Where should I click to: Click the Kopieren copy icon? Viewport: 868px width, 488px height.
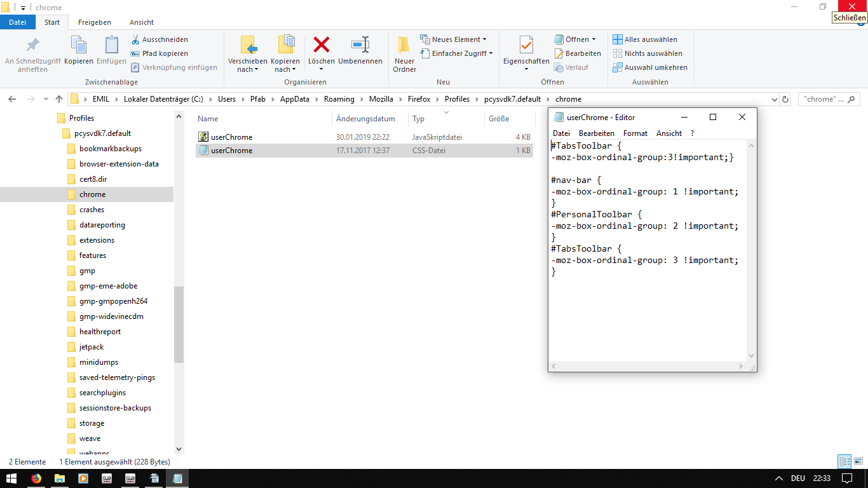(78, 45)
